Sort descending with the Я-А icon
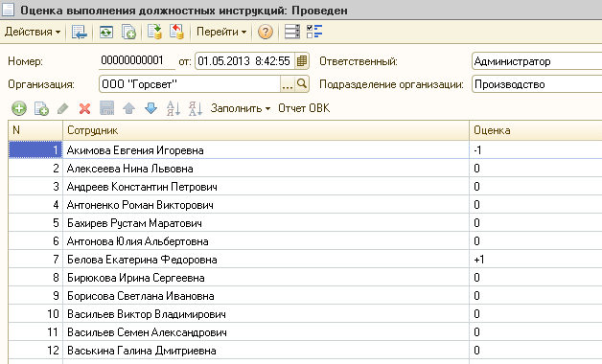Screen dimensions: 602x364 click(195, 108)
